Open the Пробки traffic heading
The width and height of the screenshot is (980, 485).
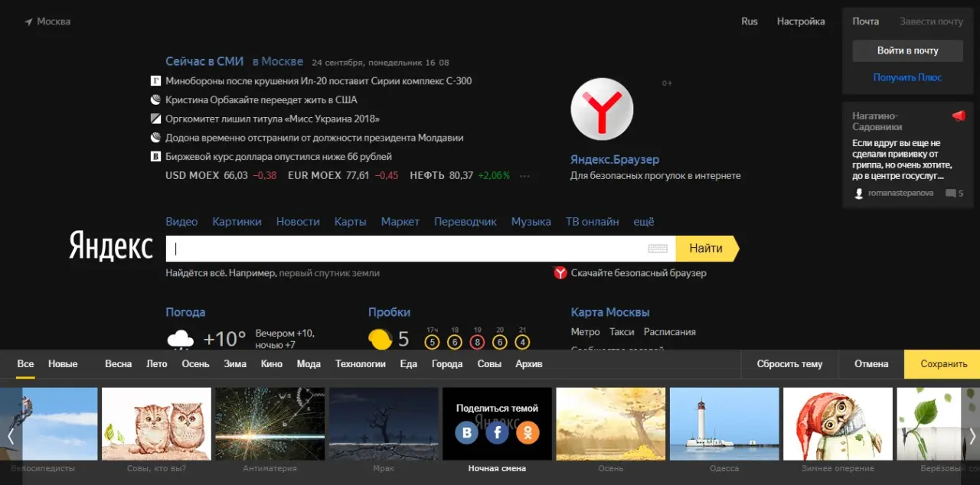(389, 312)
